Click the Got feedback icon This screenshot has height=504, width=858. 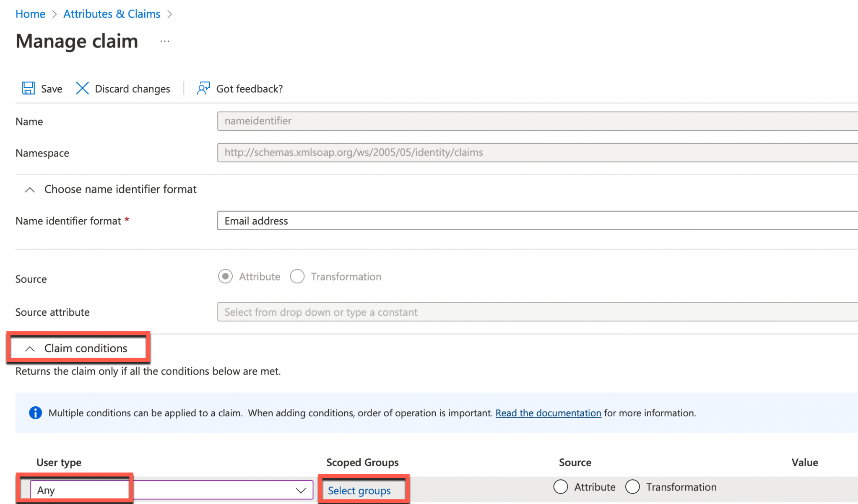tap(203, 88)
